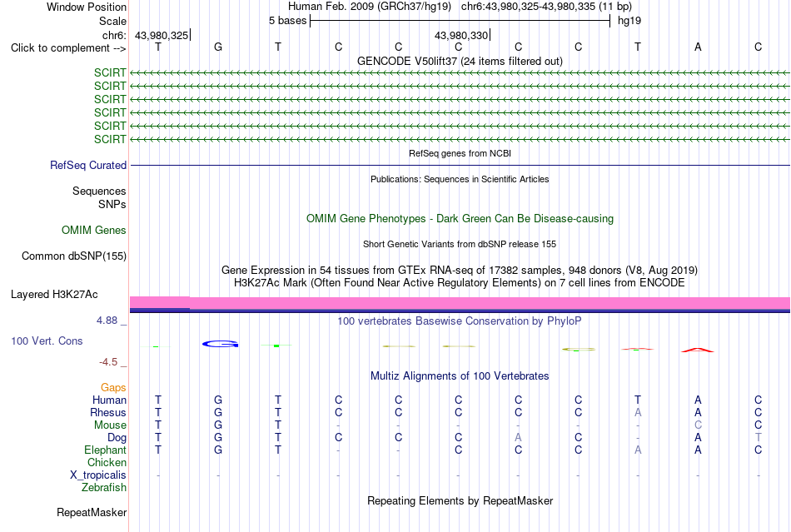This screenshot has height=532, width=791.
Task: Open 'Publications: Sequences in Scientific Articles' title
Action: click(x=460, y=179)
